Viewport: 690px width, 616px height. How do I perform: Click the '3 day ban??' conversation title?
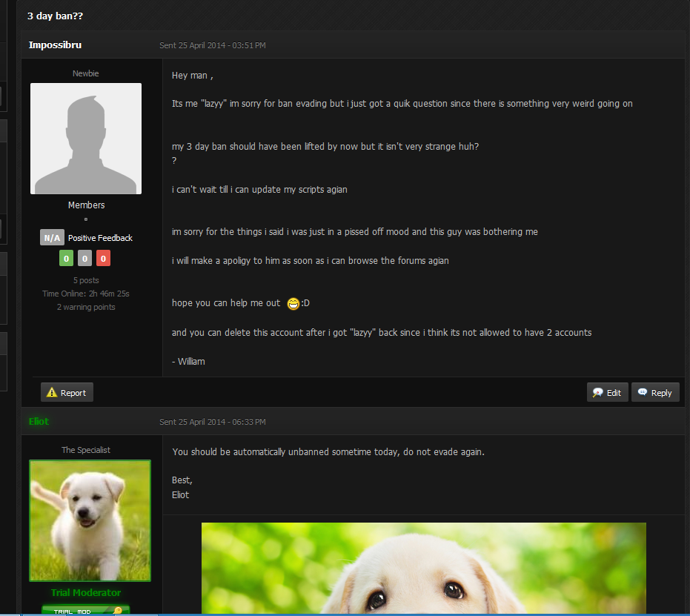tap(55, 16)
